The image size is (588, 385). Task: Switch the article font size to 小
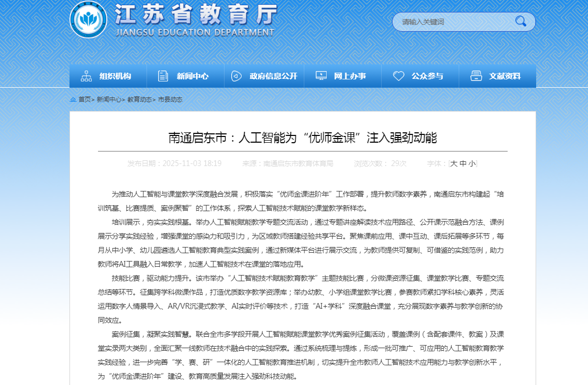(x=472, y=163)
